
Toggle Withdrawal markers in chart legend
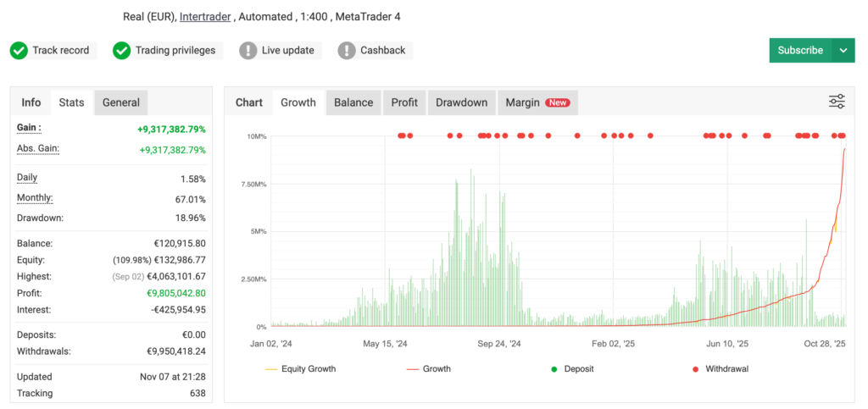pos(719,368)
